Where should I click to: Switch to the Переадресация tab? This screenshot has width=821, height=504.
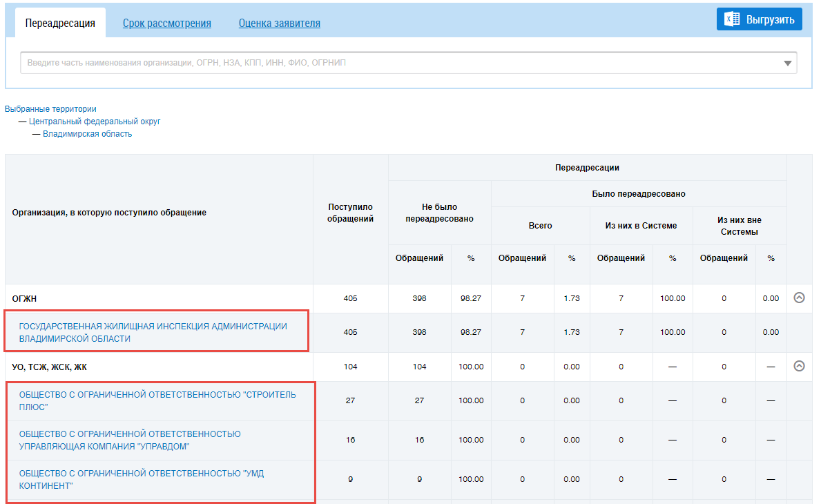point(60,23)
